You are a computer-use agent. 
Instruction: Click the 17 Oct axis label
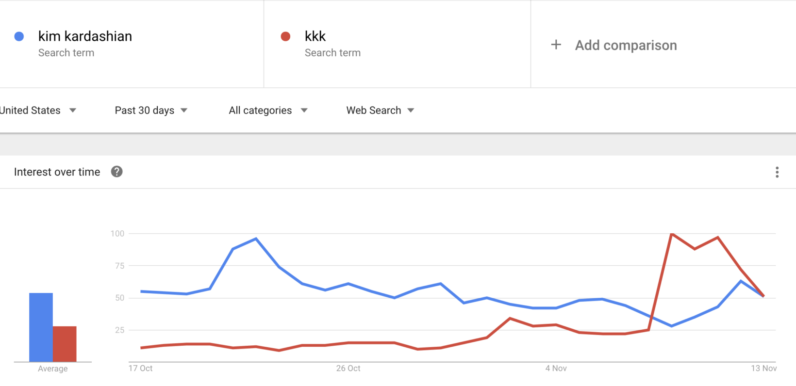tap(141, 368)
